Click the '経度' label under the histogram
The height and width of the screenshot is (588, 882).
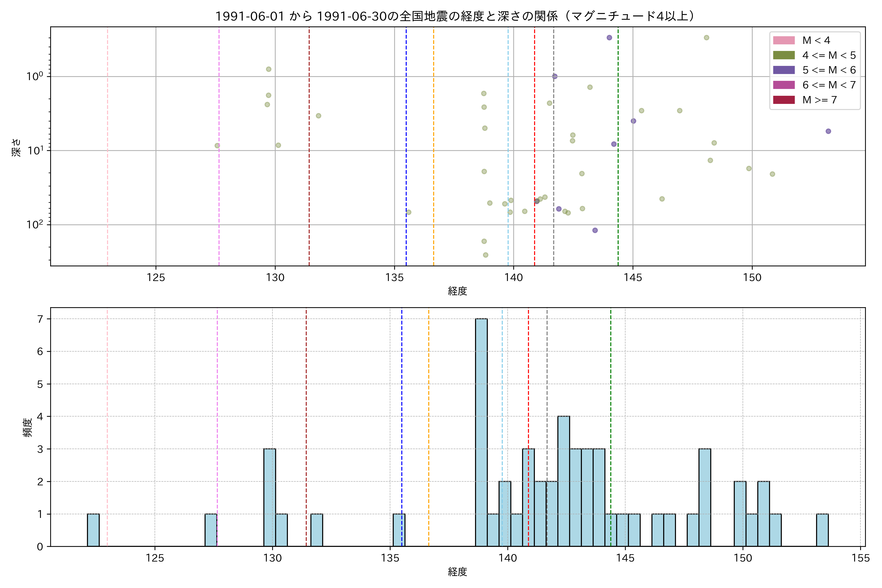coord(457,572)
